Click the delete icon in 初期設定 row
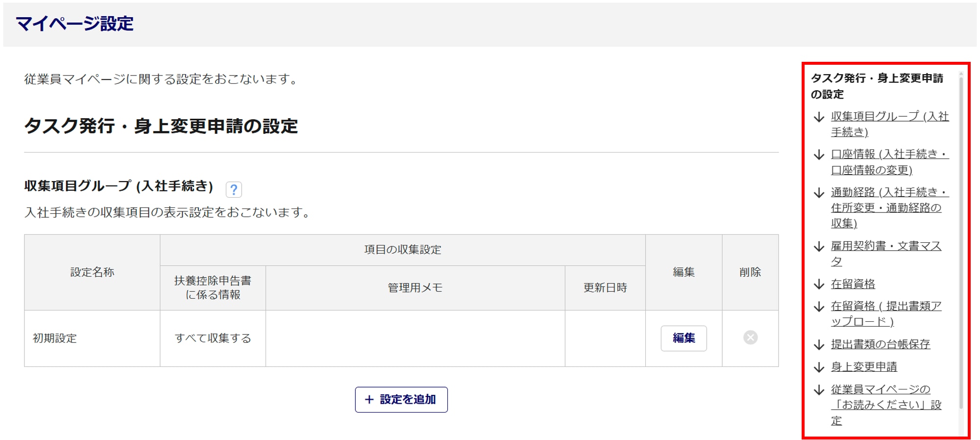The image size is (980, 440). pyautogui.click(x=750, y=337)
